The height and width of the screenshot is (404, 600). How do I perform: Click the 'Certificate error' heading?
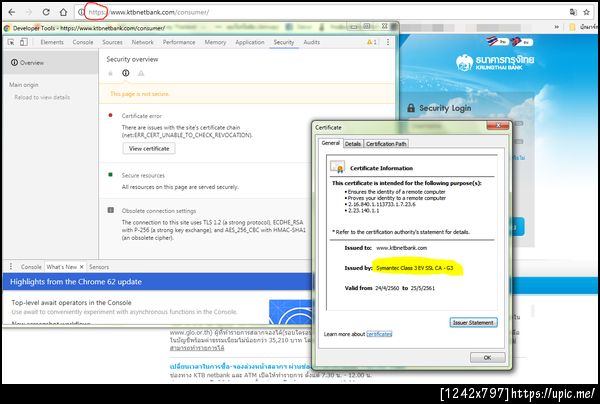click(x=142, y=116)
